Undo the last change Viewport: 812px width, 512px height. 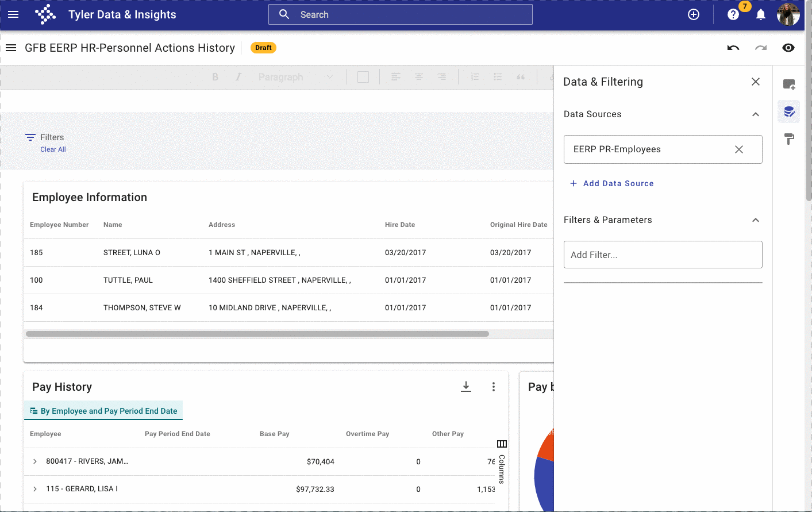tap(733, 48)
